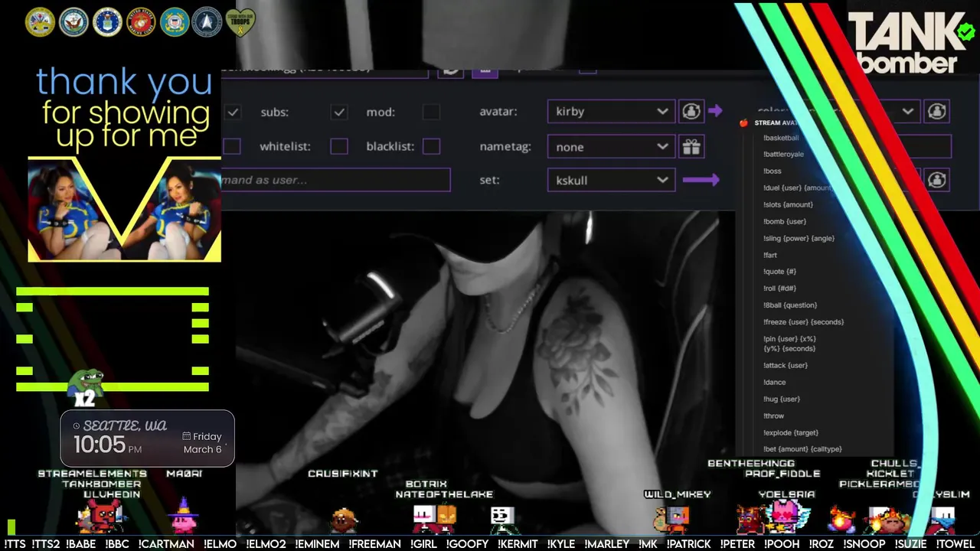Click the gift icon beside nametag dropdown

tap(691, 146)
